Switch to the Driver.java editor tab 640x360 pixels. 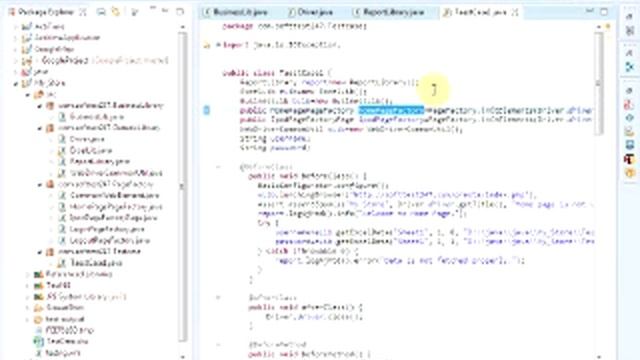tap(310, 12)
